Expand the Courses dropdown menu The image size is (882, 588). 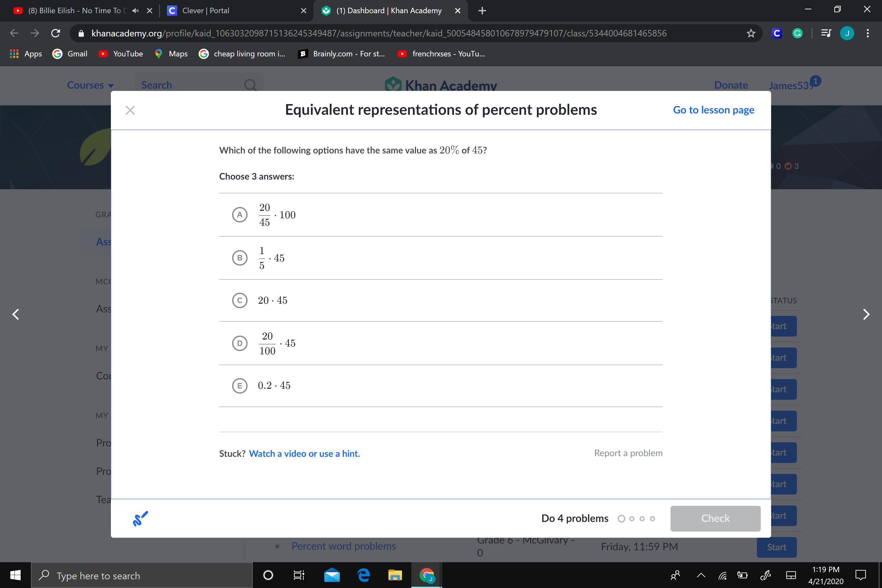[90, 85]
